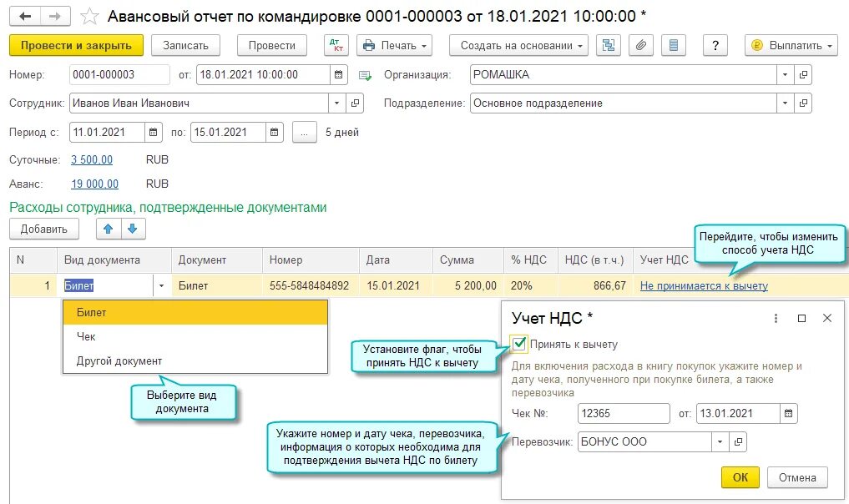The image size is (849, 504).
Task: Open carrier БОНУС ООО card icon
Action: (x=738, y=441)
